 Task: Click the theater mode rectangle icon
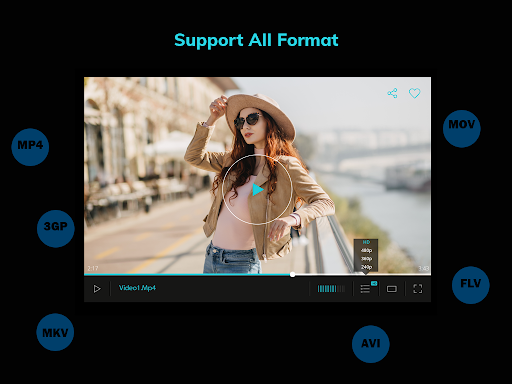tap(392, 289)
